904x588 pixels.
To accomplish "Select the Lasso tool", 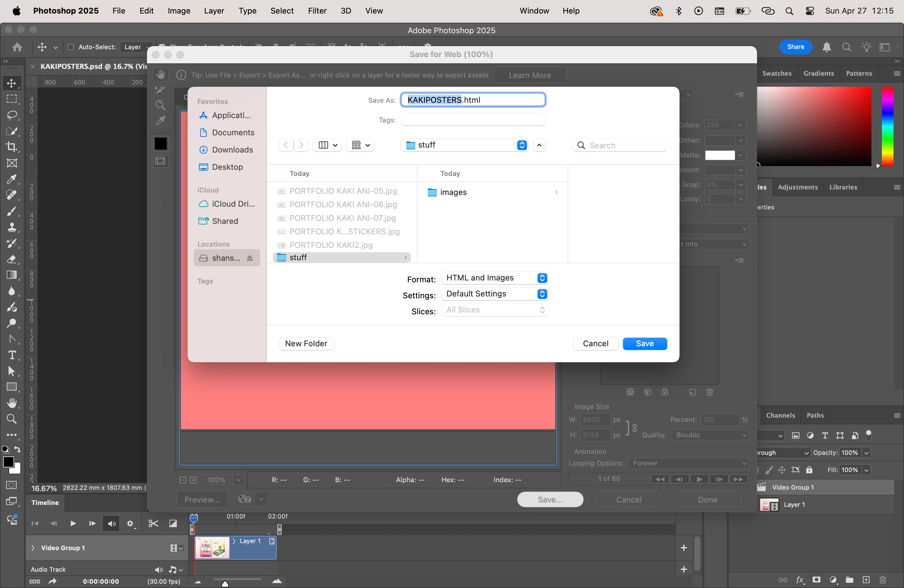I will pos(12,115).
